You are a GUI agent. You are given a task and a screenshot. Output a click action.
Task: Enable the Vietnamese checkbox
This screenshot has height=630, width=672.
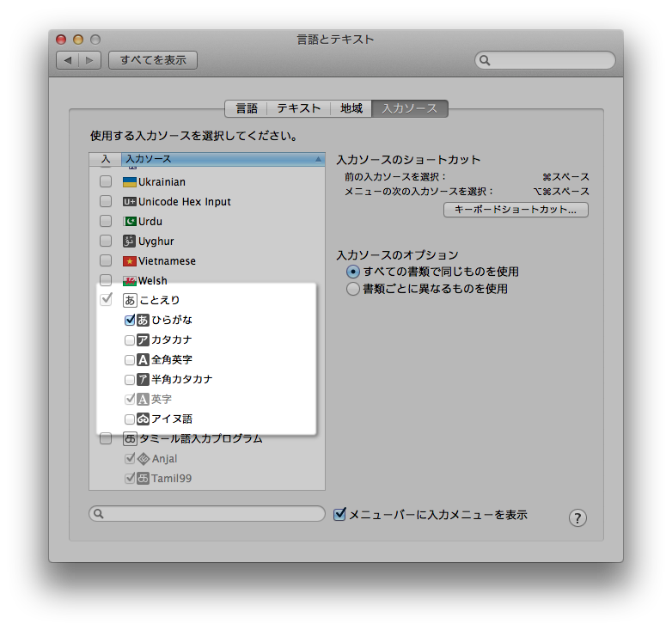point(106,260)
